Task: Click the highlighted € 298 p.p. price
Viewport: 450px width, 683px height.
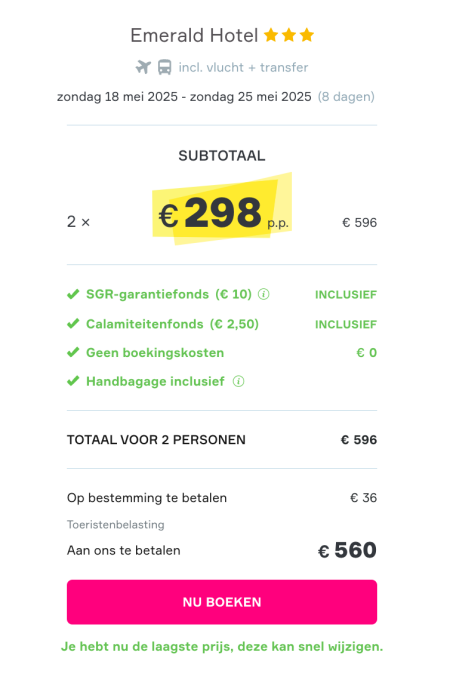Action: coord(222,212)
